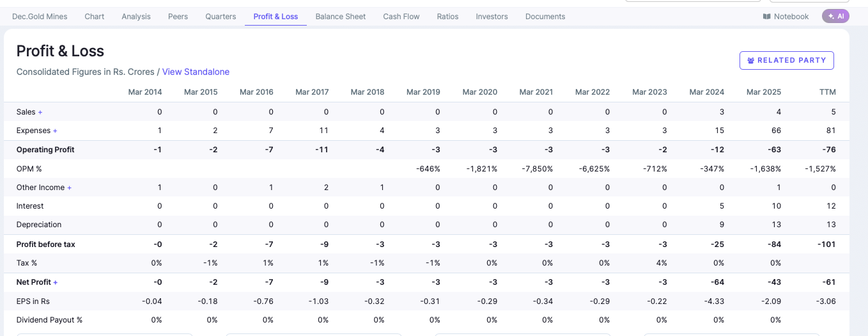Image resolution: width=868 pixels, height=336 pixels.
Task: View the Investors section
Action: click(492, 17)
